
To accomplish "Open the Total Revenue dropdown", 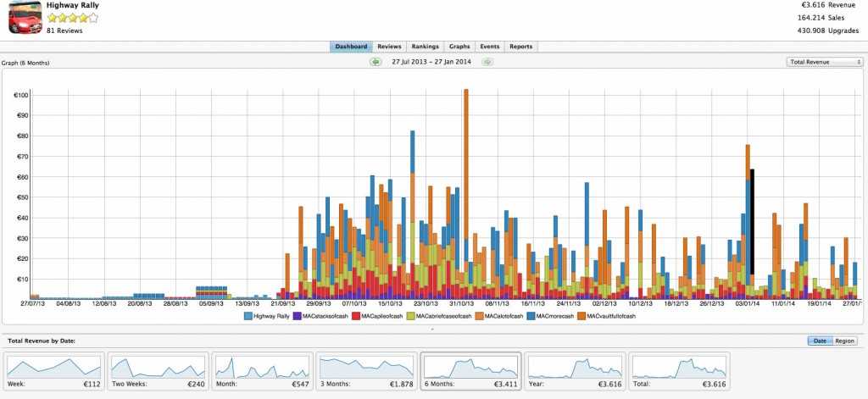I will 825,62.
